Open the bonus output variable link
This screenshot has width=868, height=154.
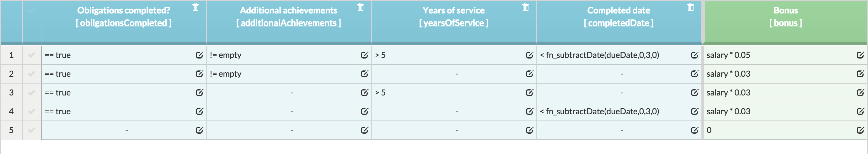[x=785, y=23]
